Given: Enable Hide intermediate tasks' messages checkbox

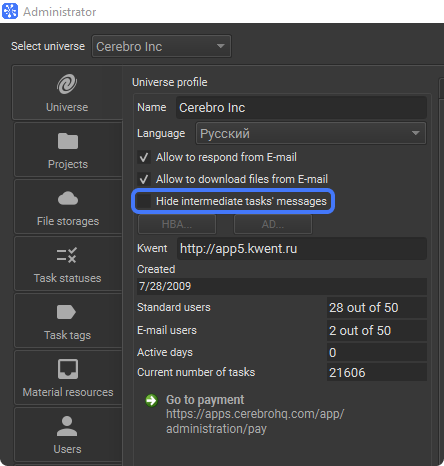Looking at the screenshot, I should pos(144,201).
